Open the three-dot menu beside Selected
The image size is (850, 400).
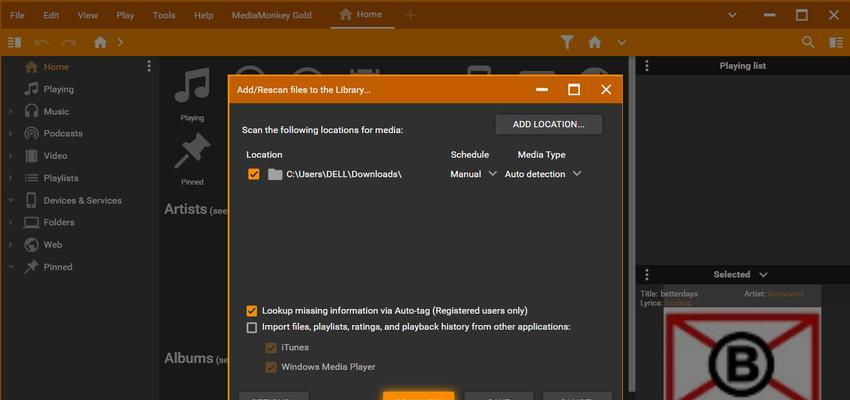tap(646, 274)
